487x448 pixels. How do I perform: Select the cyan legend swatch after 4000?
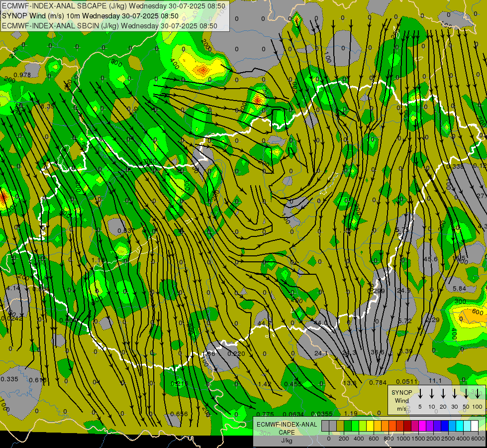[x=467, y=426]
